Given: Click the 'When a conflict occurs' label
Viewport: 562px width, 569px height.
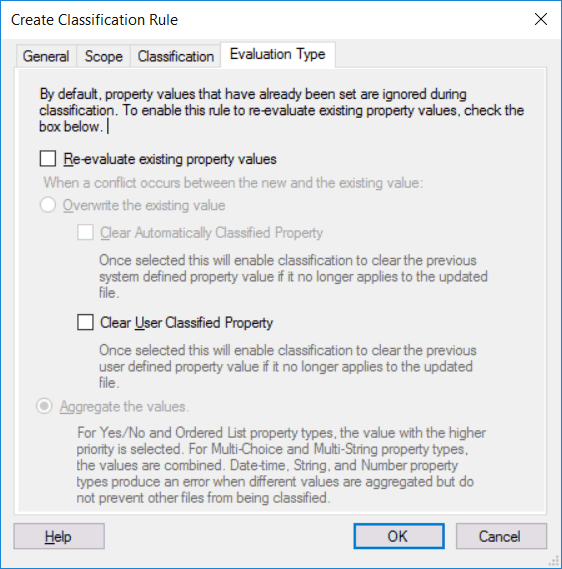Looking at the screenshot, I should [x=233, y=183].
